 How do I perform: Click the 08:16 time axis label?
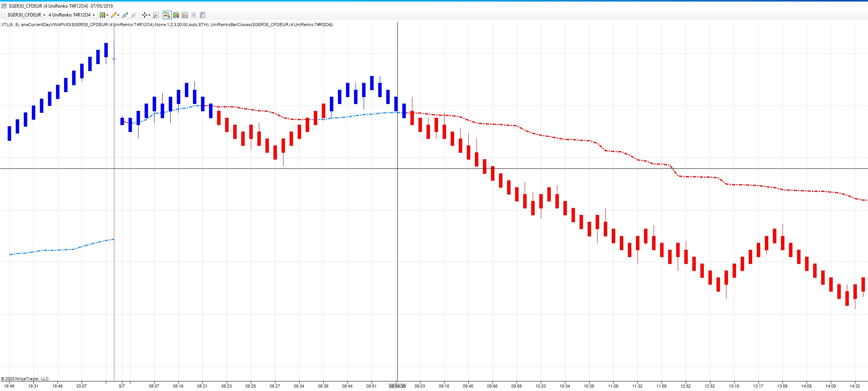178,386
